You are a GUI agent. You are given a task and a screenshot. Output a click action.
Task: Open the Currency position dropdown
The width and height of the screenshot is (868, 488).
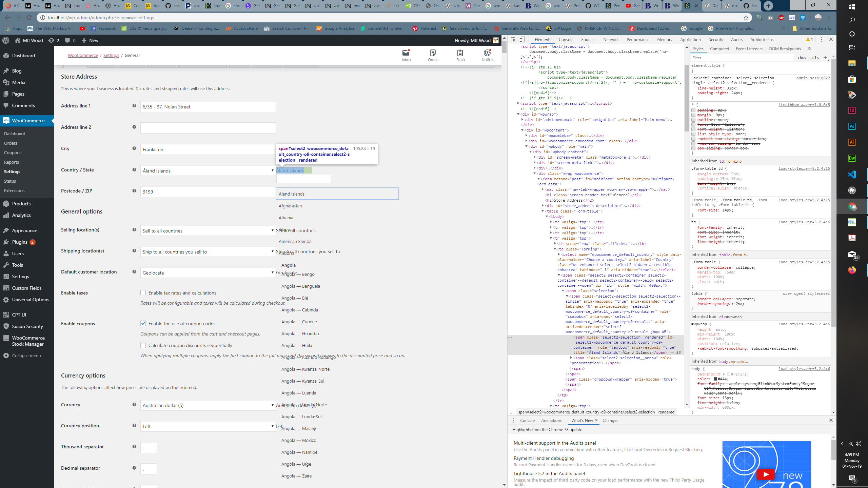[207, 426]
